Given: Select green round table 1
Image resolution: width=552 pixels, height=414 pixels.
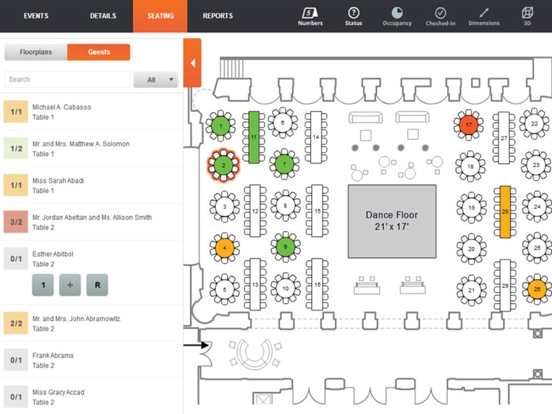Looking at the screenshot, I should [x=221, y=126].
